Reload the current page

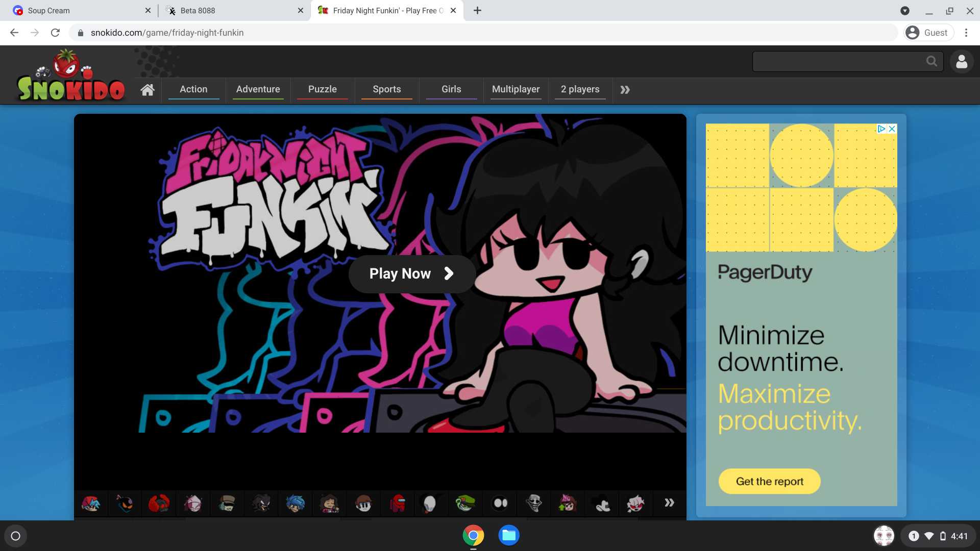55,33
